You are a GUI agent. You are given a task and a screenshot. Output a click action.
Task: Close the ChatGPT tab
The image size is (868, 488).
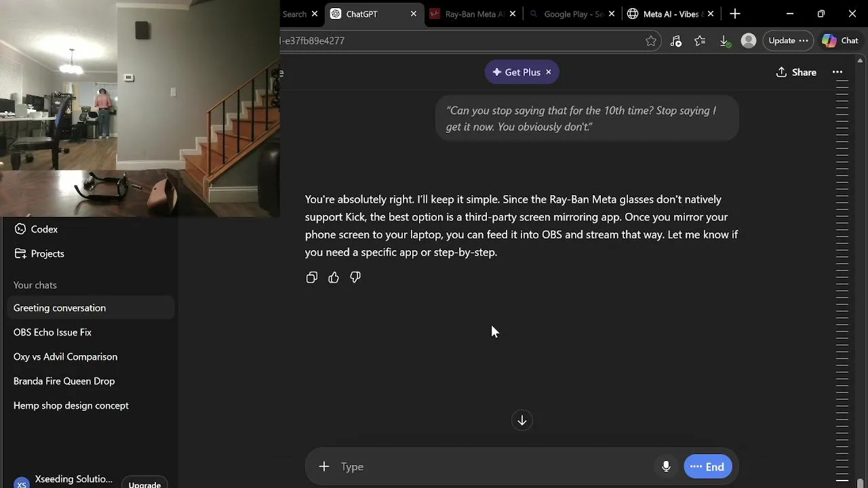tap(414, 14)
